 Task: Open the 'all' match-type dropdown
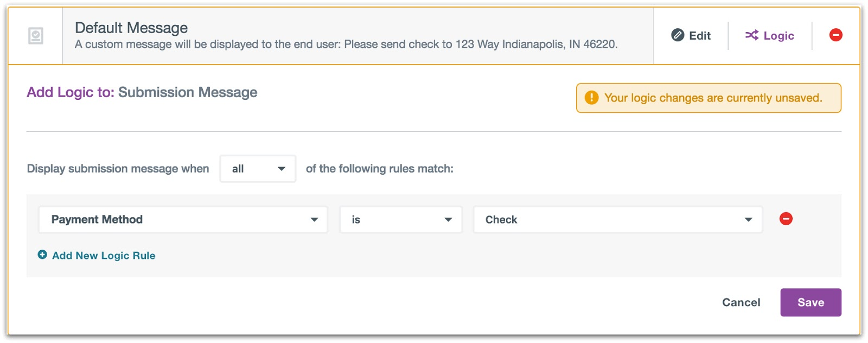click(258, 169)
